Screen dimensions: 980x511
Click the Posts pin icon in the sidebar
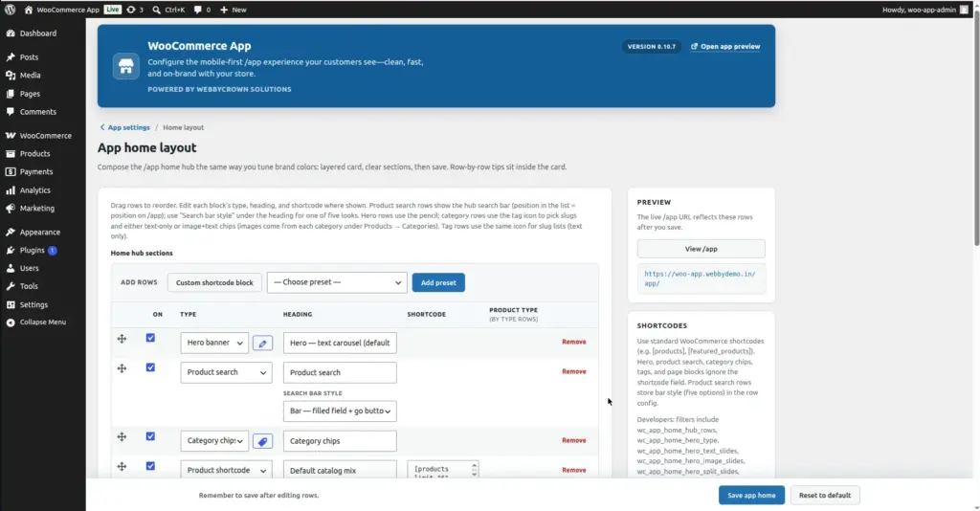click(x=11, y=56)
